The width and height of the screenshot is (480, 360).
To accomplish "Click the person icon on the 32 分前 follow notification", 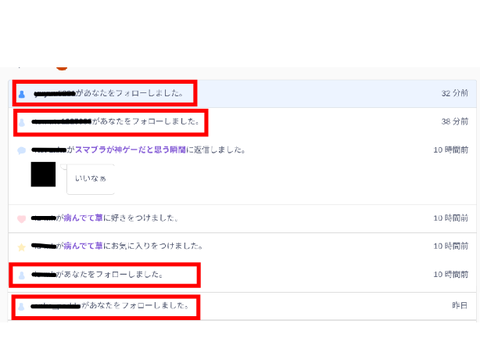I will pyautogui.click(x=22, y=94).
